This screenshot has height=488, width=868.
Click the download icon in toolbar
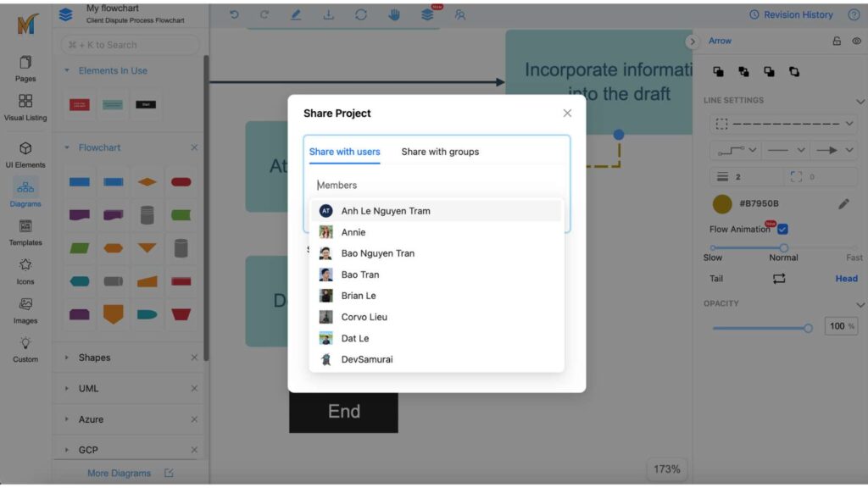tap(328, 14)
